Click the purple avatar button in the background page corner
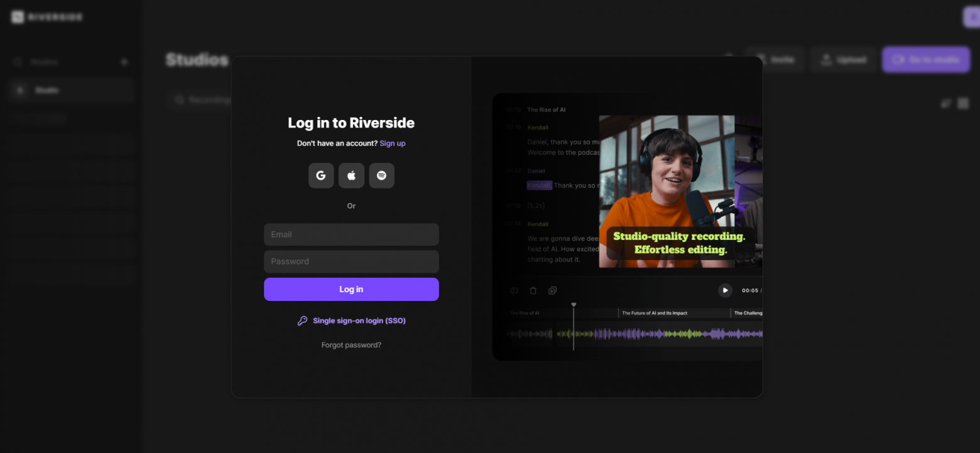Viewport: 980px width, 453px height. tap(972, 17)
